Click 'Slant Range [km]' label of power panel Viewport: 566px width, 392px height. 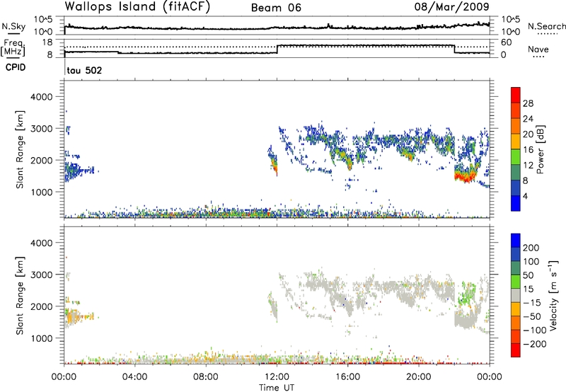(20, 149)
